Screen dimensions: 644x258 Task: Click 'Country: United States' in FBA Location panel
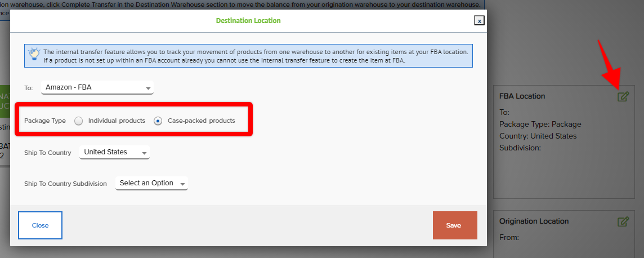pos(538,136)
